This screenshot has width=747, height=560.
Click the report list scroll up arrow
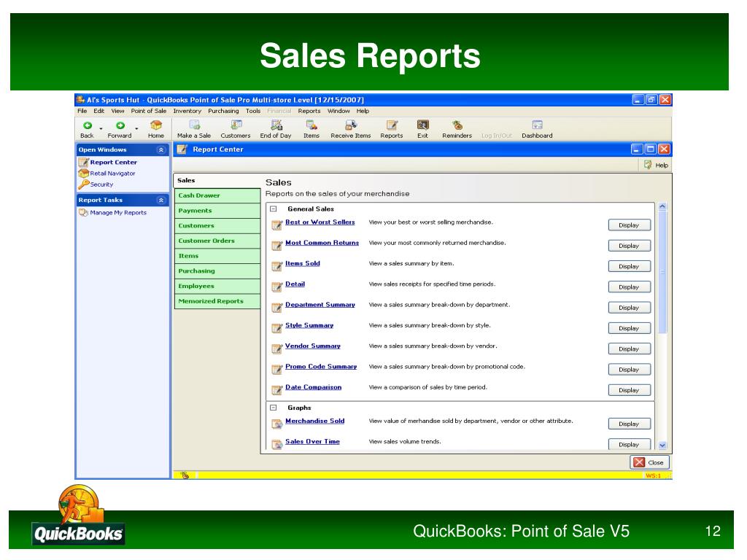tap(662, 206)
